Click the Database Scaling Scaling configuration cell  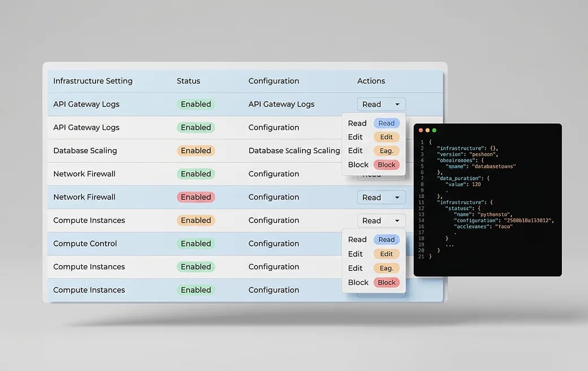pyautogui.click(x=294, y=150)
